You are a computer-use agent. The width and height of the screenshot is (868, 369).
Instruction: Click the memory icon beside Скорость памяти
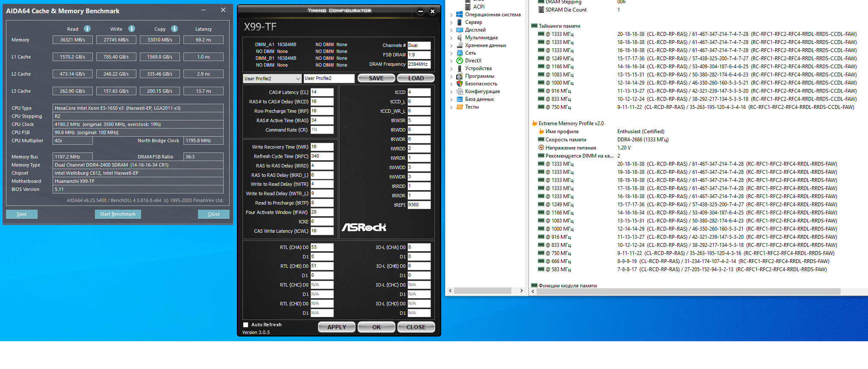pyautogui.click(x=541, y=140)
